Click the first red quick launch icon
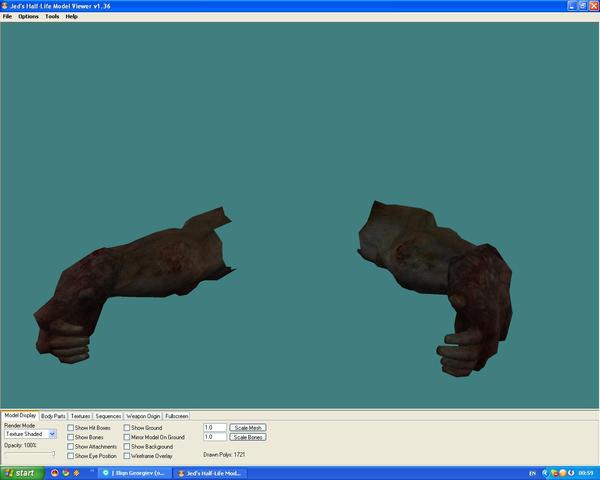The height and width of the screenshot is (480, 600). 54,473
